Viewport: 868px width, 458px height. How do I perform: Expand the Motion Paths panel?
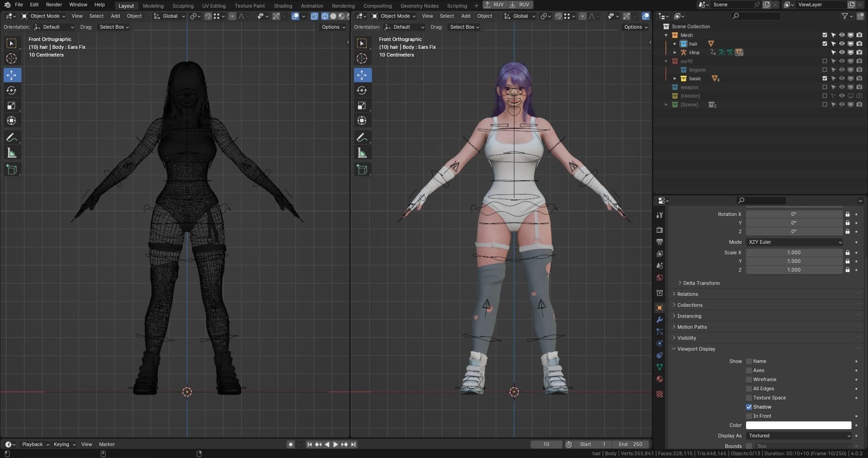click(x=692, y=327)
